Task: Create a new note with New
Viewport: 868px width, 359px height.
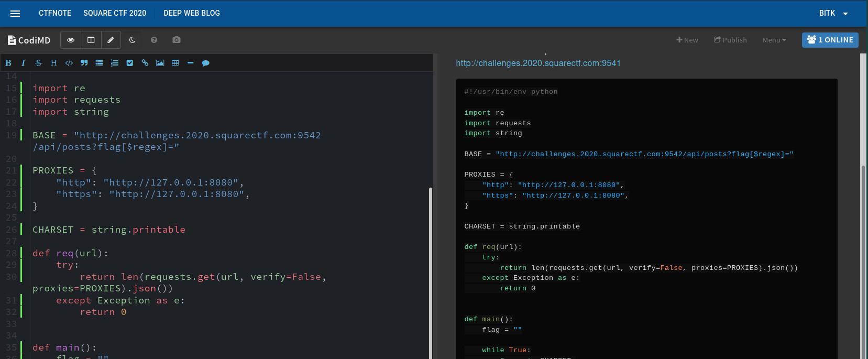Action: pos(687,40)
